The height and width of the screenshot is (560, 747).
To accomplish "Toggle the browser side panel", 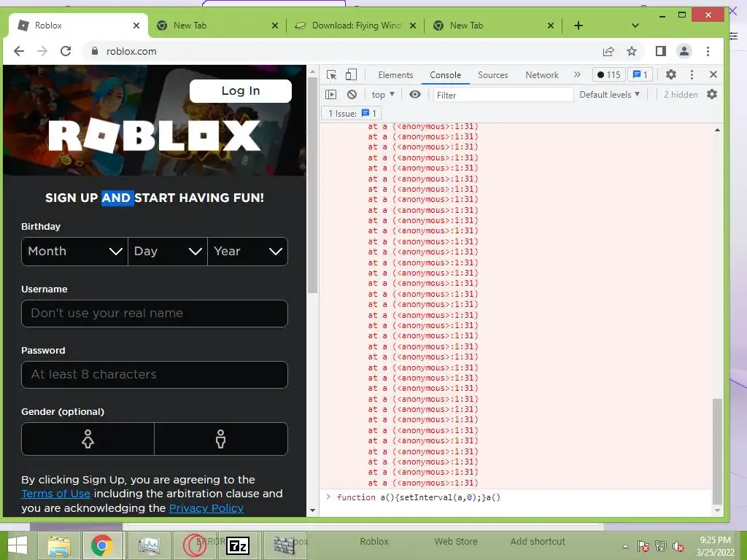I will pos(660,51).
